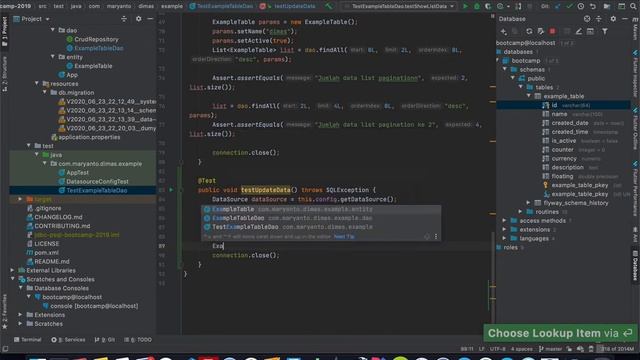Open query console icon in Database toolbar

[x=590, y=31]
